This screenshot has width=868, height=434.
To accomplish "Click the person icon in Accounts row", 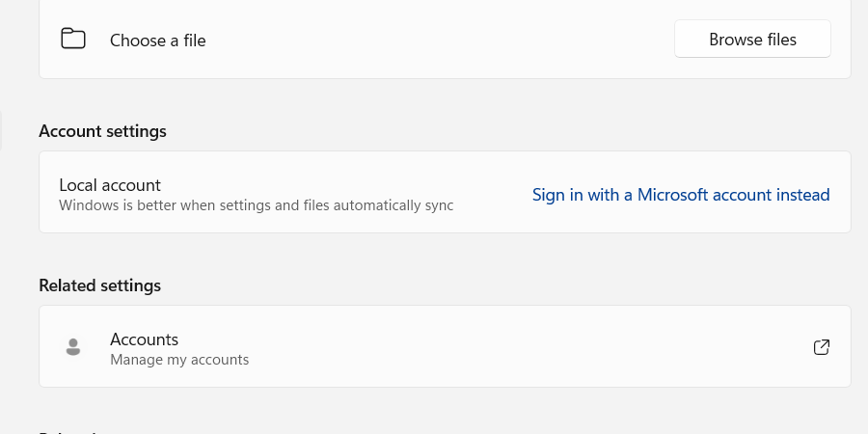I will pos(73,347).
